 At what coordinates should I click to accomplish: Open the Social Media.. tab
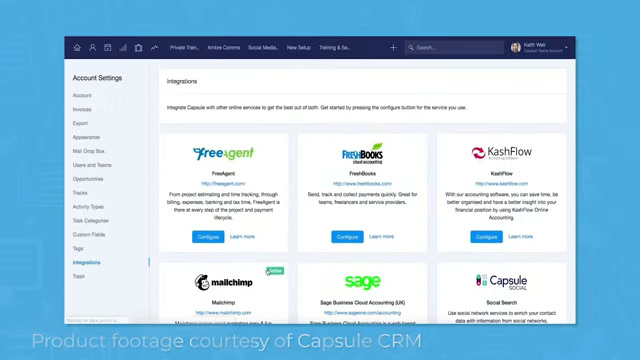point(263,48)
